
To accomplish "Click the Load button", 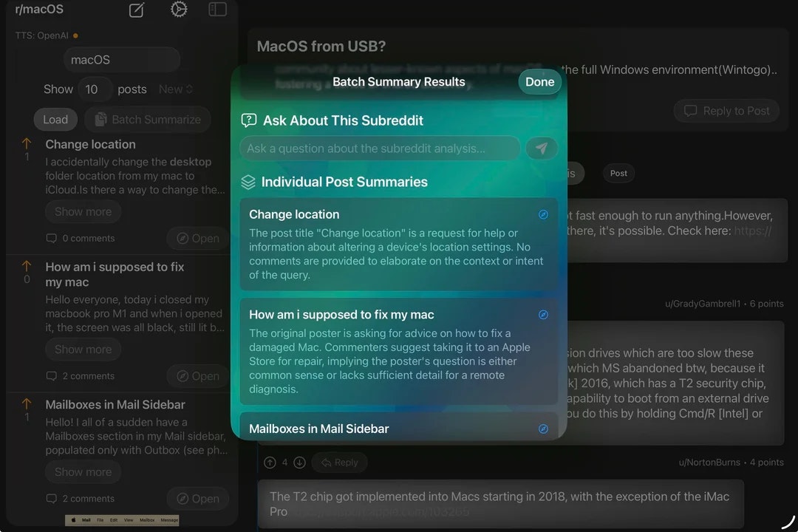I will (x=55, y=120).
